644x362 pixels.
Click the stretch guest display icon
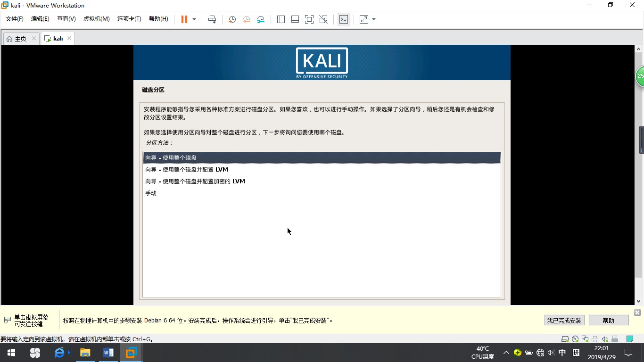[364, 19]
